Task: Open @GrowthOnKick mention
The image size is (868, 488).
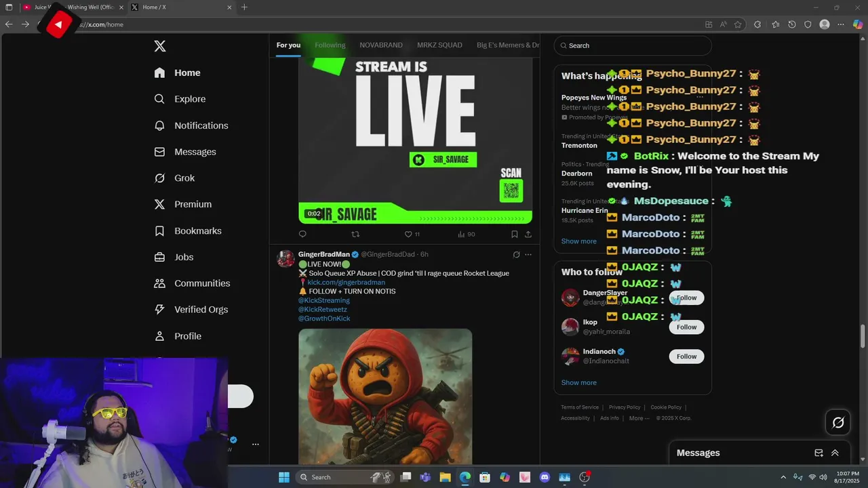Action: click(x=324, y=319)
